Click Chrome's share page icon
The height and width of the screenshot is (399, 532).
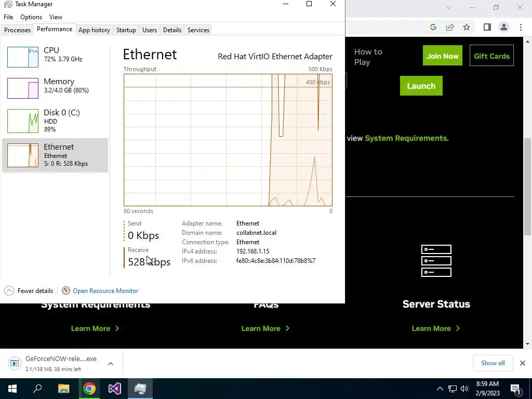click(450, 27)
